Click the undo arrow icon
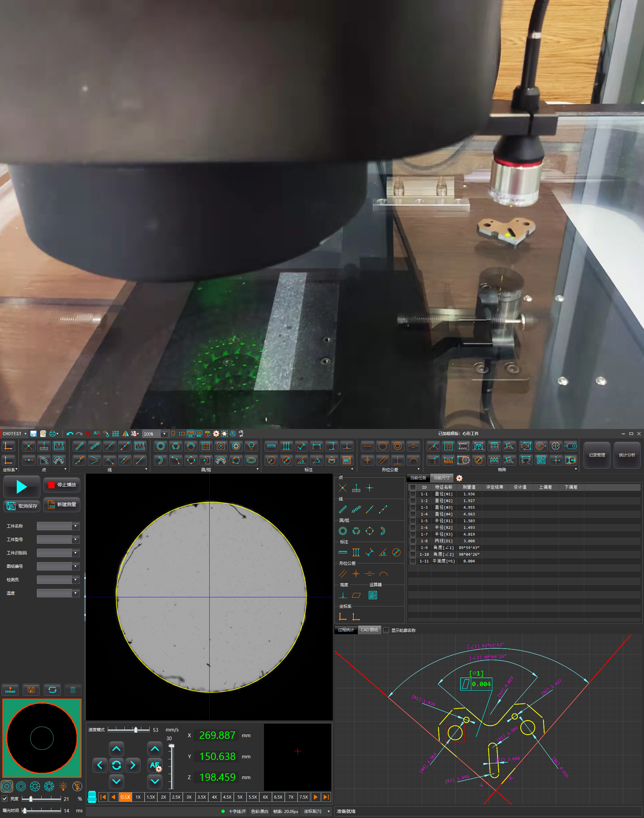Screen dimensions: 644x818 click(70, 434)
